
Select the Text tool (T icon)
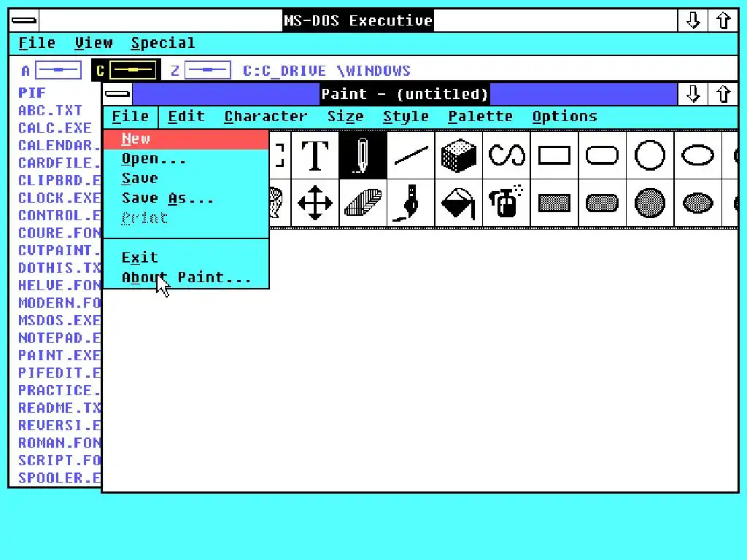[315, 155]
